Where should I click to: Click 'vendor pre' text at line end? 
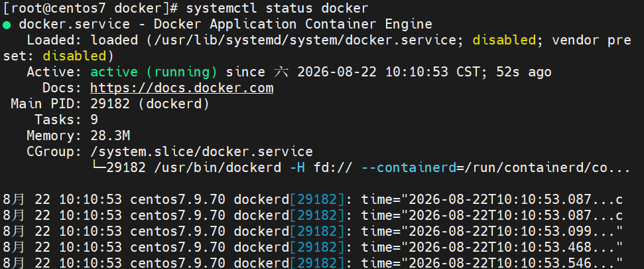pos(592,41)
